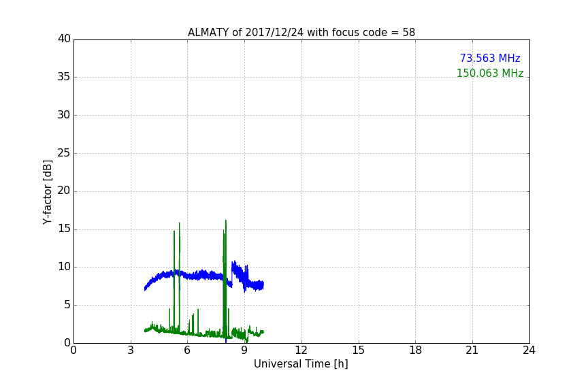Click the plot title 'ALMATY of 2017/12/24 with focus code = 58'
588x392 pixels.
301,33
